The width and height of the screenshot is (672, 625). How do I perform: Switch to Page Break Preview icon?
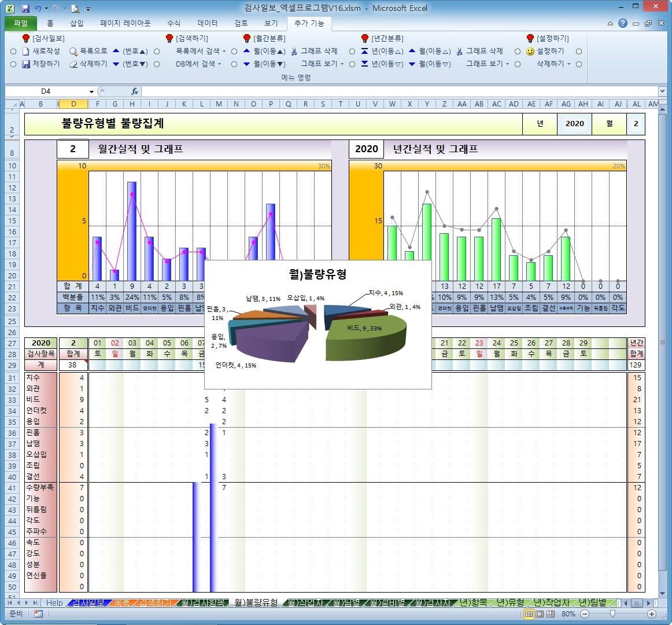(551, 614)
